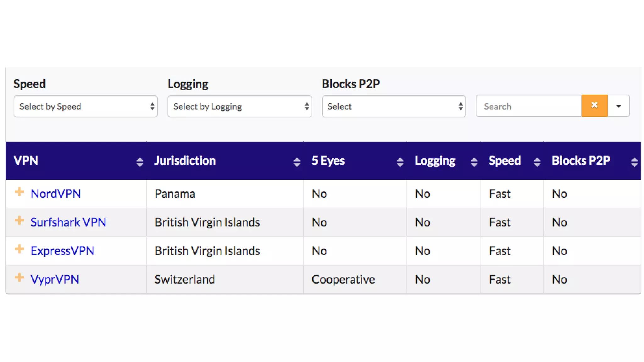Sort by the 5 Eyes column icon

(400, 162)
